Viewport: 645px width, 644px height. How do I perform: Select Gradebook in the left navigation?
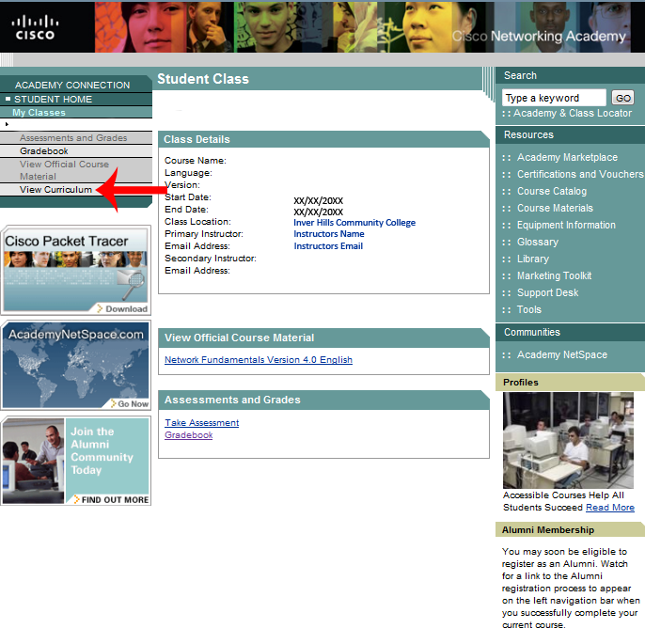(44, 151)
